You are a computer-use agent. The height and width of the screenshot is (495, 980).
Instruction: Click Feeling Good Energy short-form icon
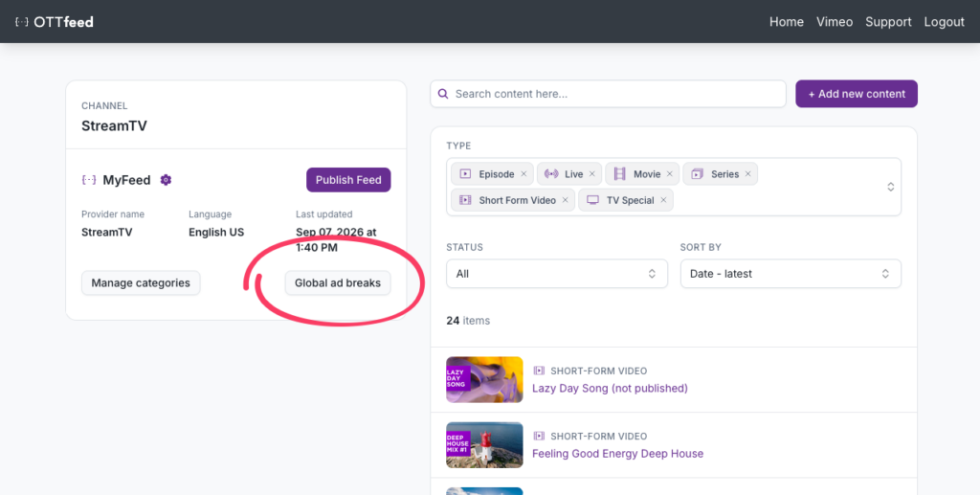(x=539, y=437)
